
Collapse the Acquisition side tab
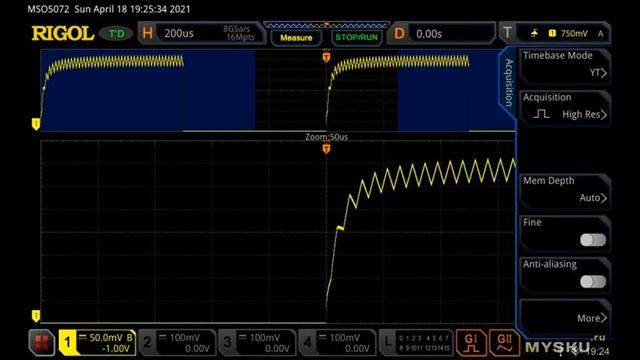point(508,82)
